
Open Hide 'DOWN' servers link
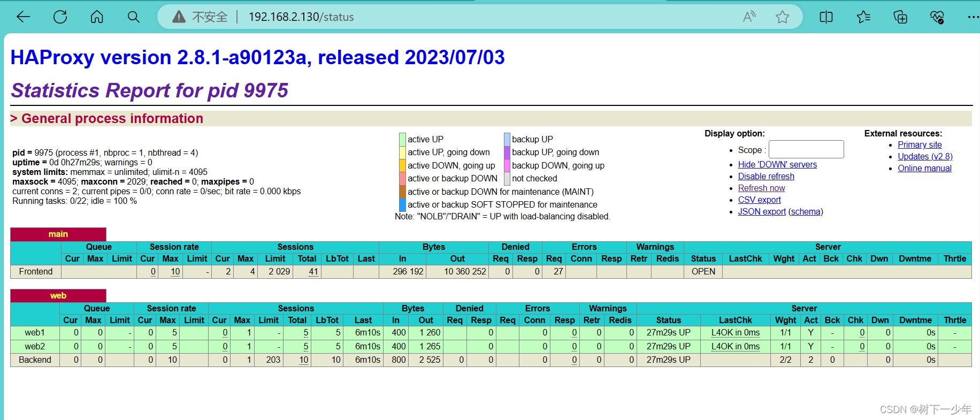[777, 164]
